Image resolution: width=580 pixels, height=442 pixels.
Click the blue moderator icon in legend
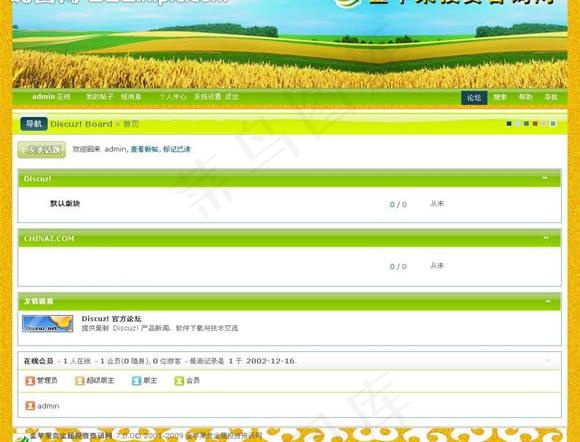click(136, 381)
